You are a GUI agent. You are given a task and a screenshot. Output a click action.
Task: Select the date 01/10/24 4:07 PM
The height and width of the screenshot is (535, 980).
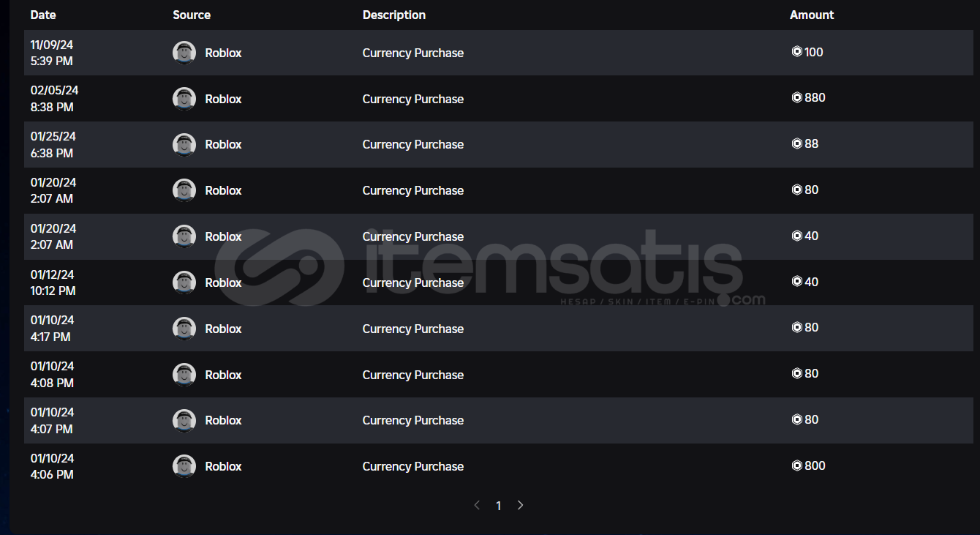coord(52,420)
